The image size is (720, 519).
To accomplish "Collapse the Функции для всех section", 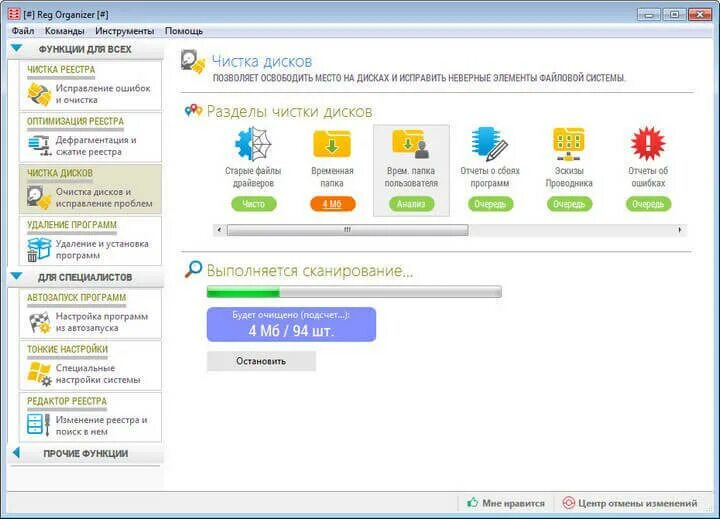I will (17, 48).
